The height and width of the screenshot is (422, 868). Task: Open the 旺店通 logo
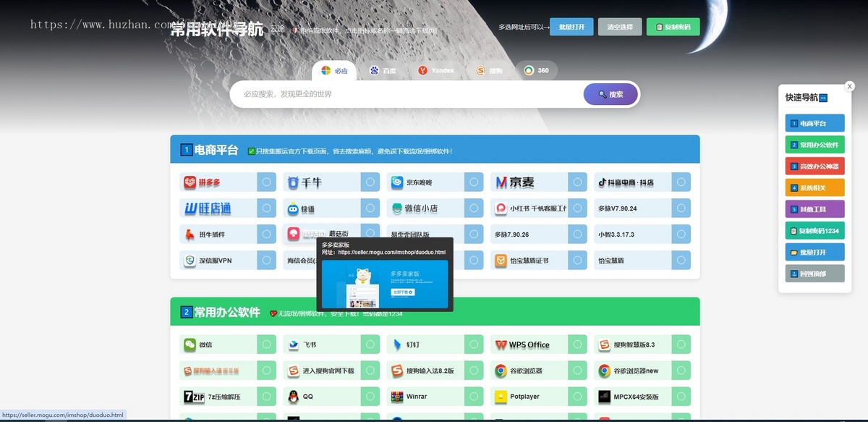208,208
